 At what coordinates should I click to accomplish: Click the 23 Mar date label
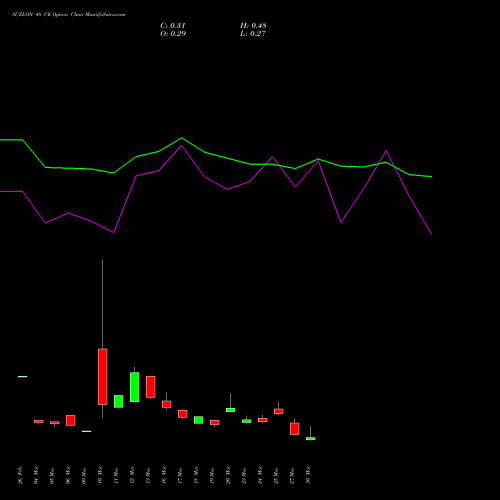pyautogui.click(x=244, y=475)
